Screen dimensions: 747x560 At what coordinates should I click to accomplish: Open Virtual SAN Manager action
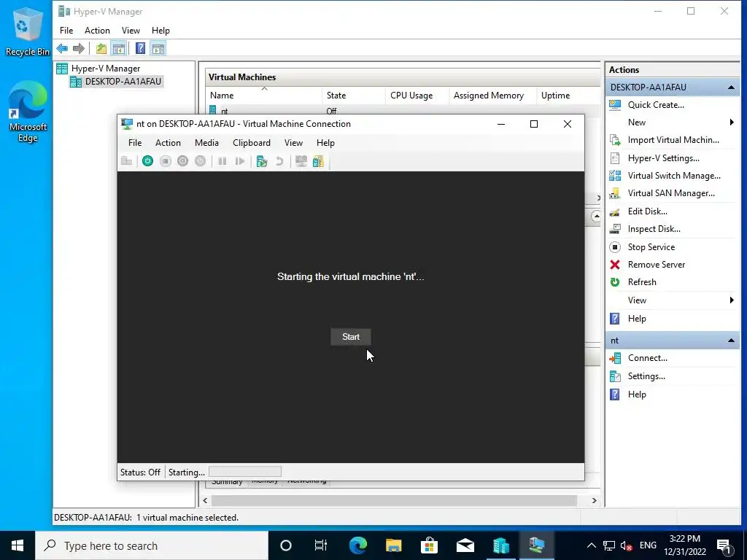point(671,193)
